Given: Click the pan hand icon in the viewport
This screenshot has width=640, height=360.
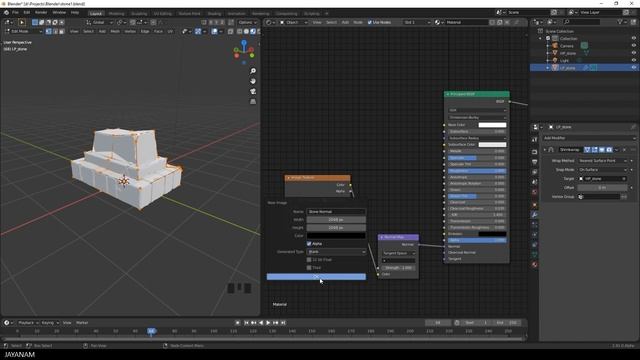Looking at the screenshot, I should click(x=253, y=81).
